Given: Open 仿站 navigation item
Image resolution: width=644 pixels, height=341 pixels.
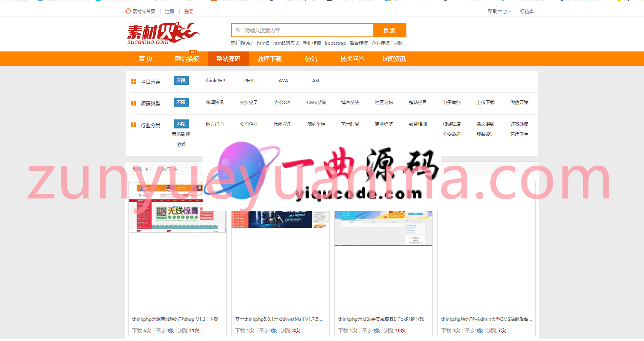Looking at the screenshot, I should 311,59.
